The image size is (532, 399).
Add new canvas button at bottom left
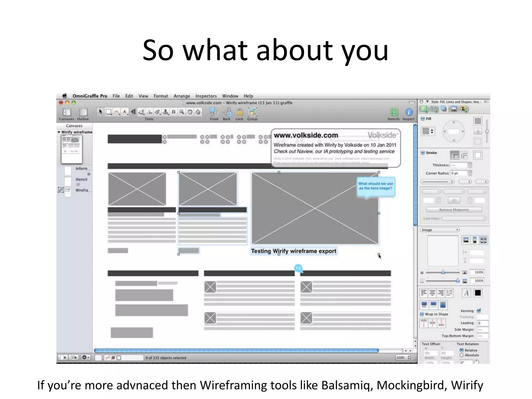pyautogui.click(x=63, y=358)
